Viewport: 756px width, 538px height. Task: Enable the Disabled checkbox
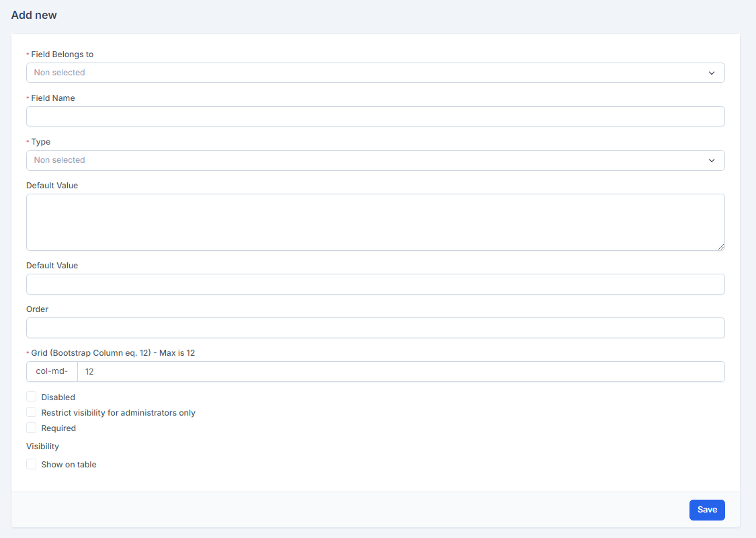coord(32,397)
